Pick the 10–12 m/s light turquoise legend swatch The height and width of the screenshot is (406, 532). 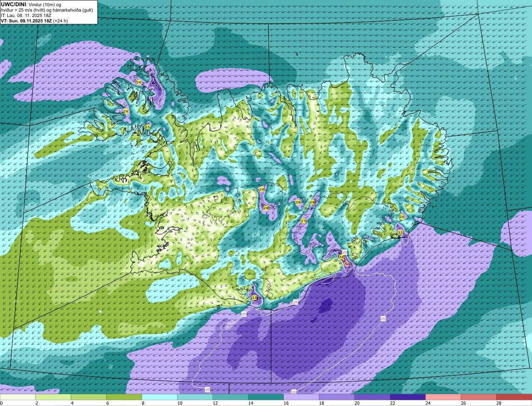coord(195,397)
